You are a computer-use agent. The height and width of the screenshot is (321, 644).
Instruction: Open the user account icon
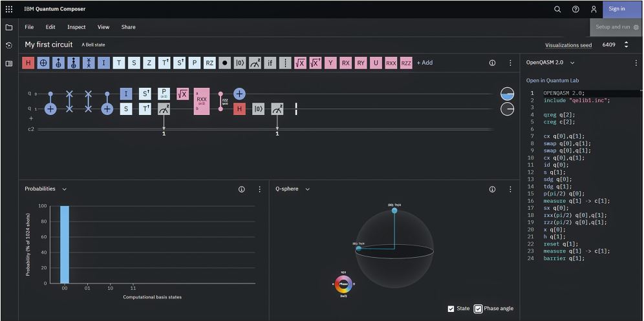pyautogui.click(x=594, y=9)
